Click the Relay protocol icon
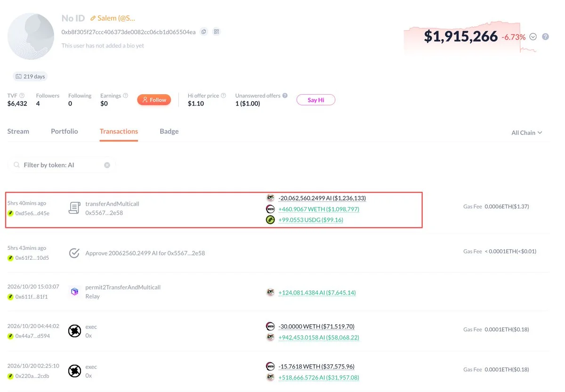The height and width of the screenshot is (392, 565). [x=74, y=292]
